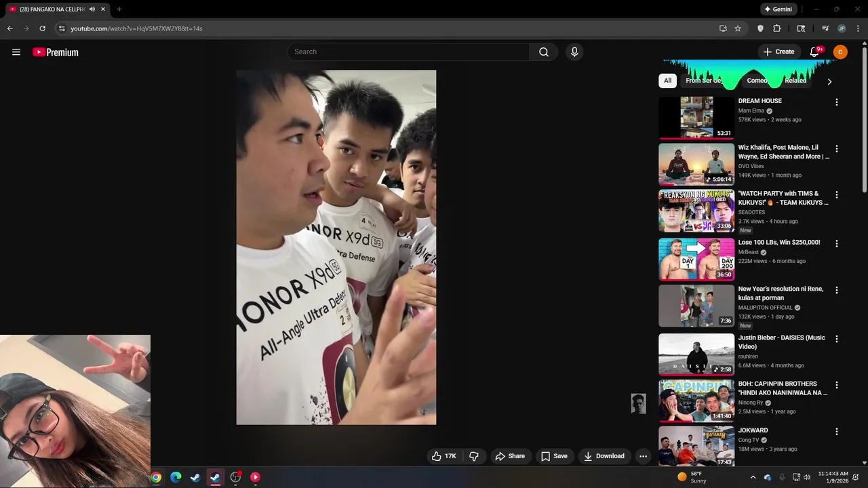The height and width of the screenshot is (488, 868).
Task: Open options for WATCH PARTY with TIMS video
Action: point(837,195)
